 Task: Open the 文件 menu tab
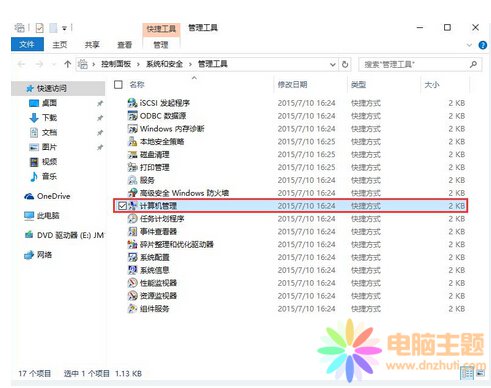coord(27,44)
